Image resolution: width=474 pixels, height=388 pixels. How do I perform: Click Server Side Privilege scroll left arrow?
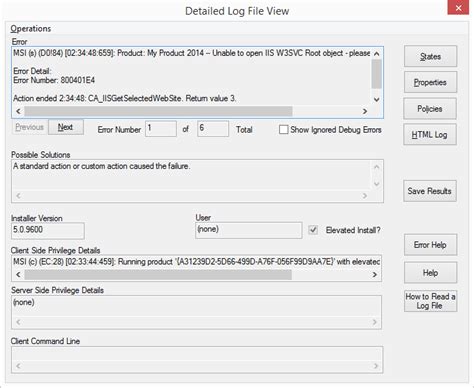[19, 322]
